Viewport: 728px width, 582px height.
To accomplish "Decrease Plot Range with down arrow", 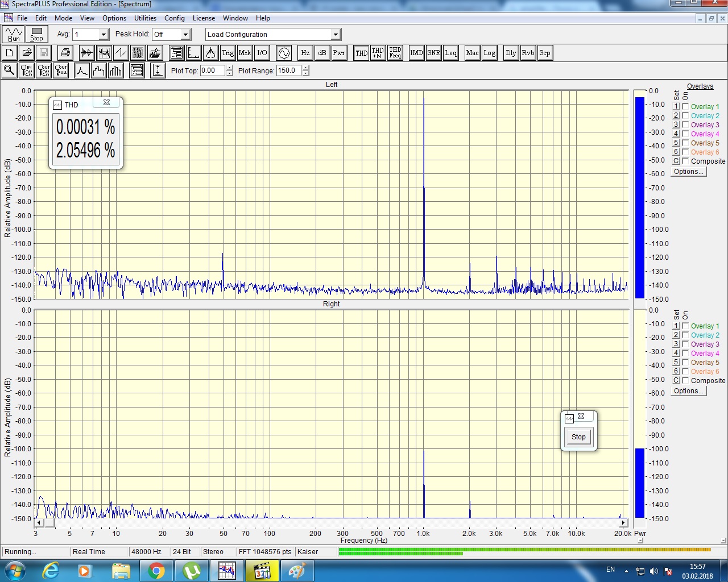I will pyautogui.click(x=305, y=74).
